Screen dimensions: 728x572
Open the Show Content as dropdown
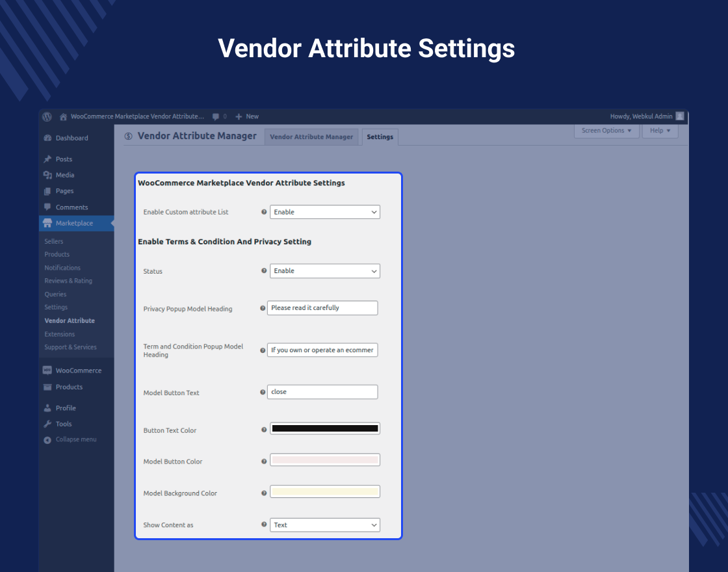325,525
